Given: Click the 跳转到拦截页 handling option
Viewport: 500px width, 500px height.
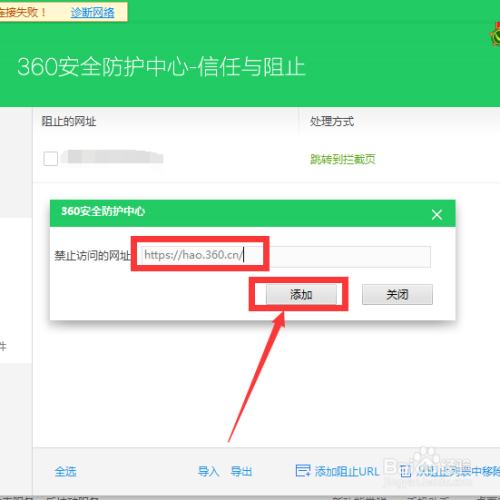Looking at the screenshot, I should tap(343, 159).
